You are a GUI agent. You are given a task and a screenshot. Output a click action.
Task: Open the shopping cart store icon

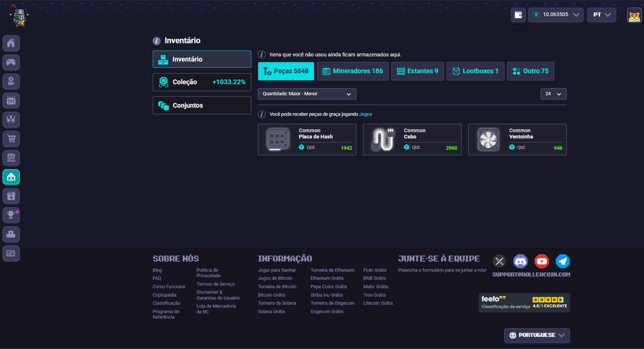[x=11, y=139]
